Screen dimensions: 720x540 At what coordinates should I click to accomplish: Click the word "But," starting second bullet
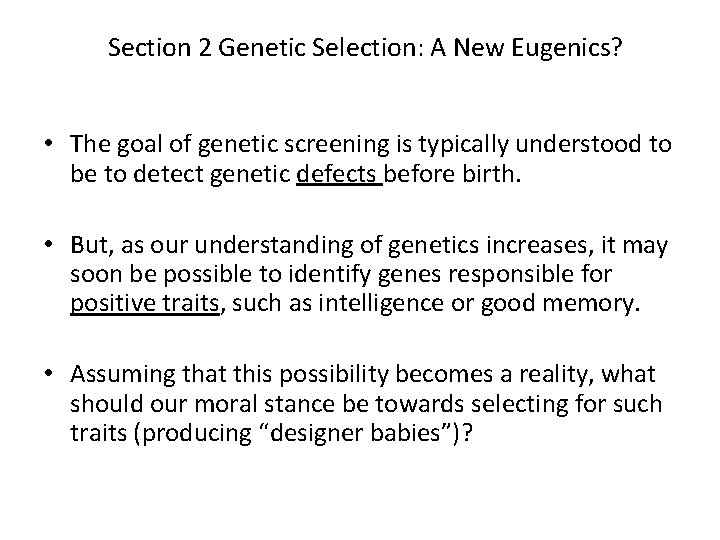click(x=92, y=245)
